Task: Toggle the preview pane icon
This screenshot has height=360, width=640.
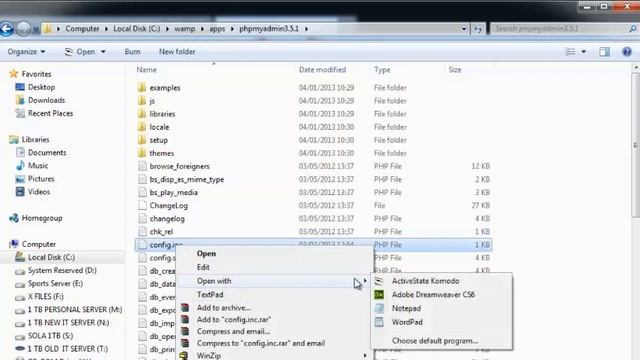Action: point(604,52)
